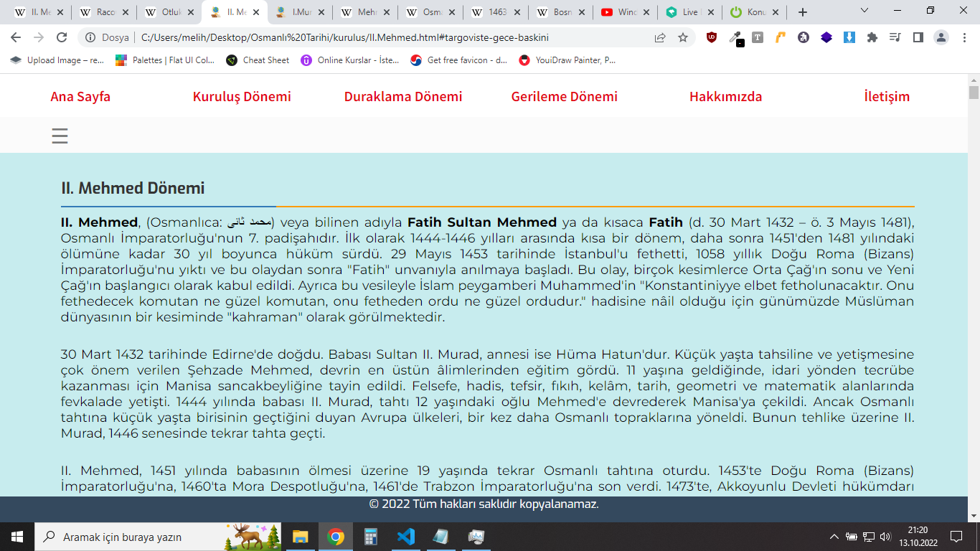Open Get free favicon bookmark

459,60
